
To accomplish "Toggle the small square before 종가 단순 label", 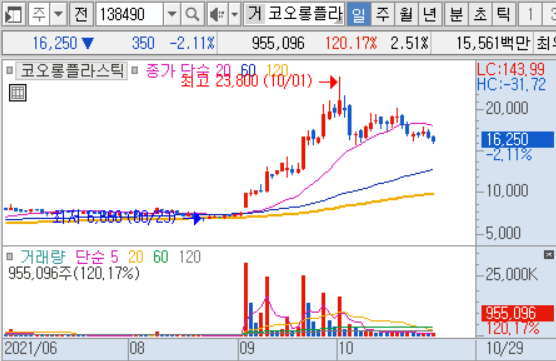I will coord(135,70).
